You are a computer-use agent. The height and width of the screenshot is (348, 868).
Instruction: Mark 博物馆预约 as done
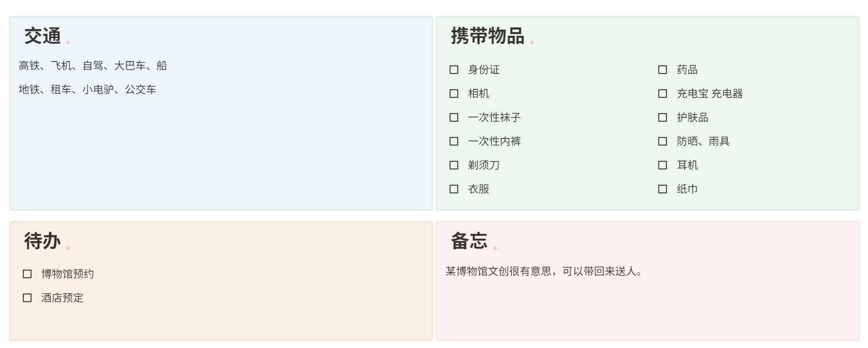pos(27,274)
